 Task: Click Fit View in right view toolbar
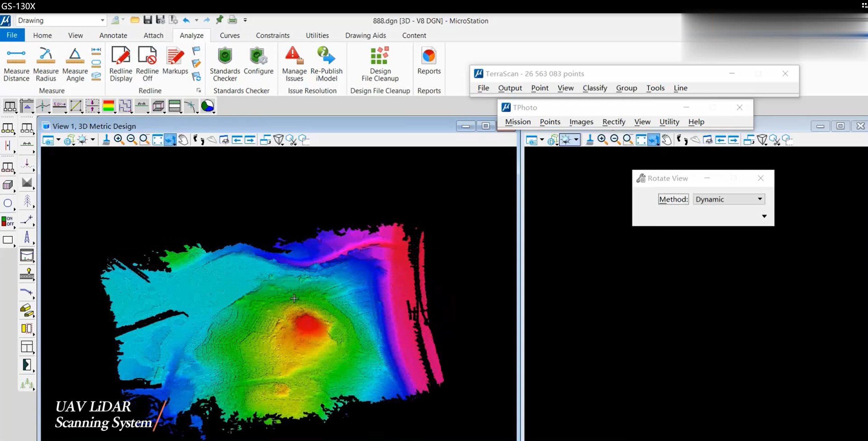641,139
